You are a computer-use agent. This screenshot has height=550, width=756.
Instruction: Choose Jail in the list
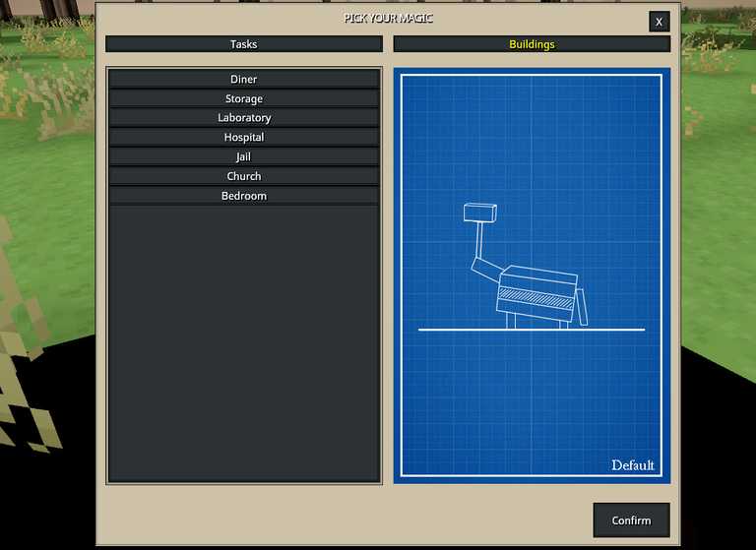point(244,156)
